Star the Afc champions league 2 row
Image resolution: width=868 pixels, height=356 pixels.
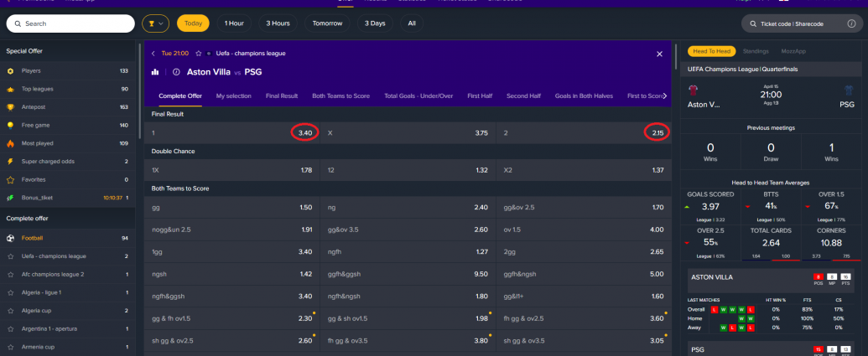10,274
